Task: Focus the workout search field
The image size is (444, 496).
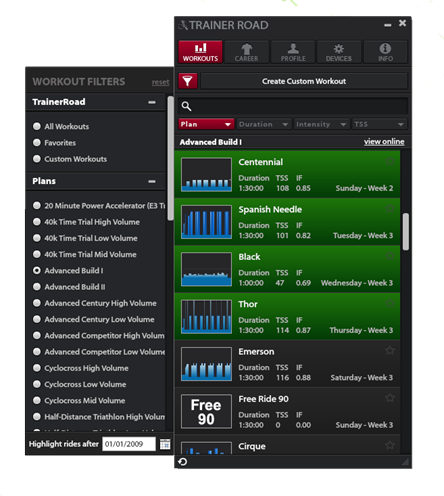Action: pyautogui.click(x=293, y=106)
